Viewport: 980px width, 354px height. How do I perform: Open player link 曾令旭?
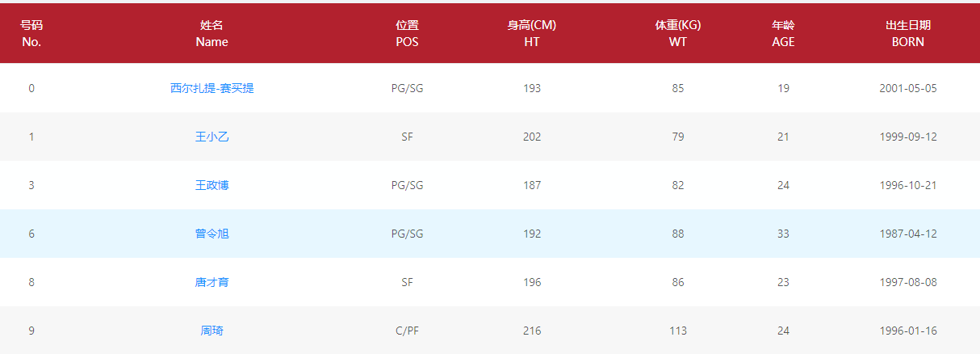(x=212, y=234)
